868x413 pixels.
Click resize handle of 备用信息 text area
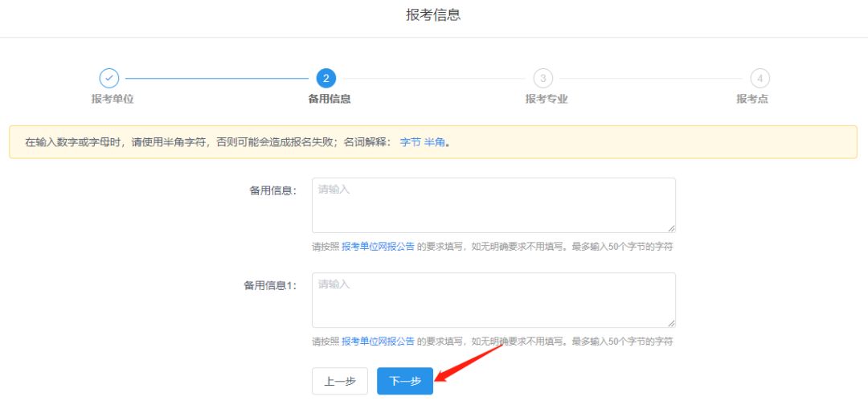click(671, 228)
